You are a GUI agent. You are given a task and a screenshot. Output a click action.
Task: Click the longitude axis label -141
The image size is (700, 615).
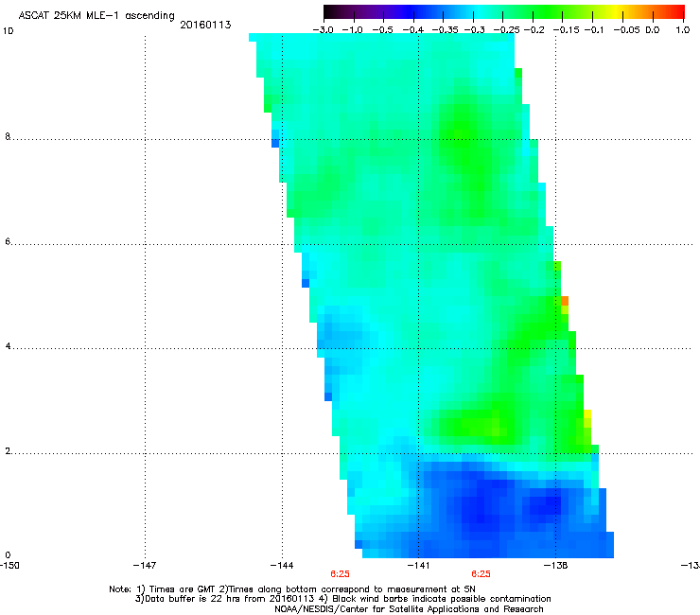418,566
